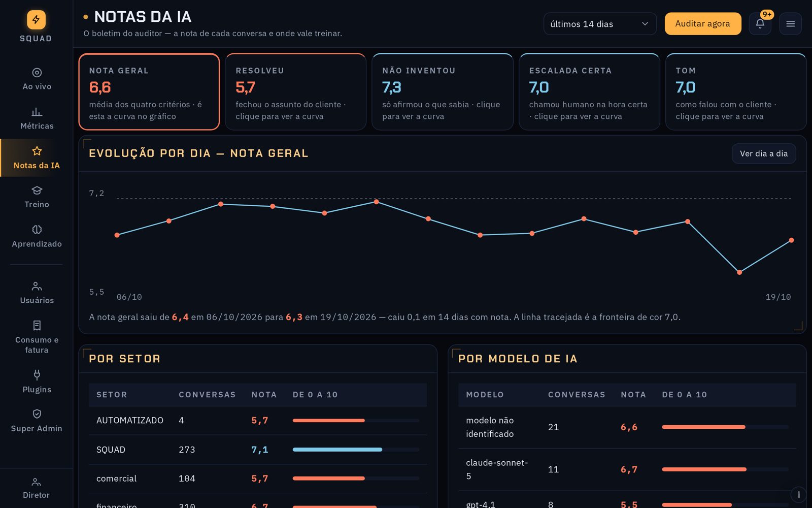Select the Nota Geral card
812x508 pixels.
click(x=149, y=92)
